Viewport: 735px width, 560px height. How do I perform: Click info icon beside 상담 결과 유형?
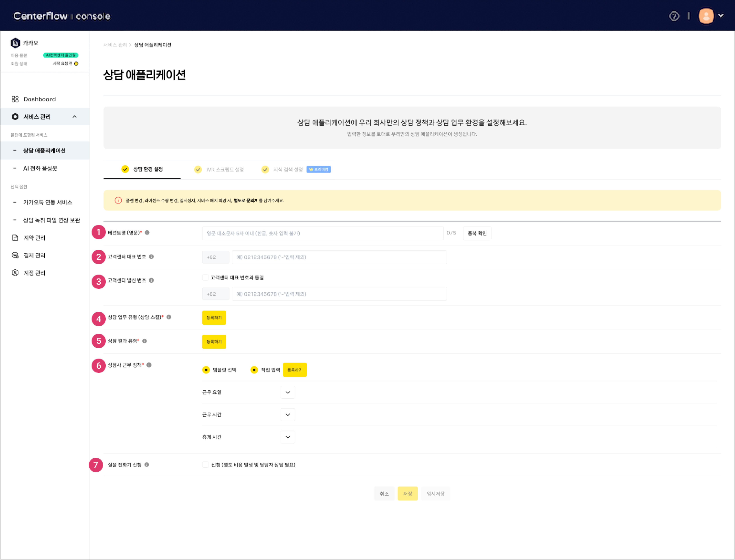(144, 341)
